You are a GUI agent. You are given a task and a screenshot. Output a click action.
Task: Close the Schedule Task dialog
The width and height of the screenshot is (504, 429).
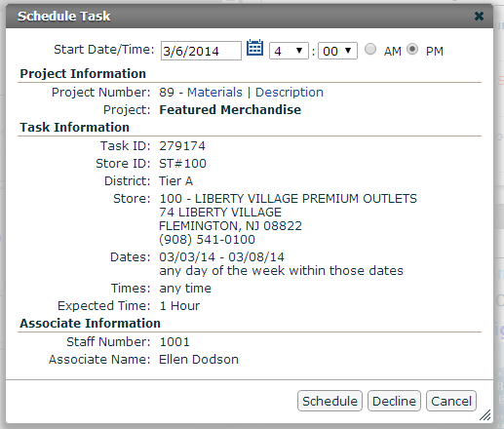479,16
